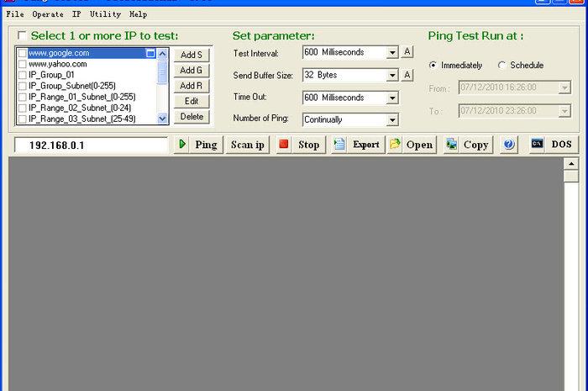Check the www.google.com checkbox
Image resolution: width=588 pixels, height=391 pixels.
pyautogui.click(x=23, y=53)
